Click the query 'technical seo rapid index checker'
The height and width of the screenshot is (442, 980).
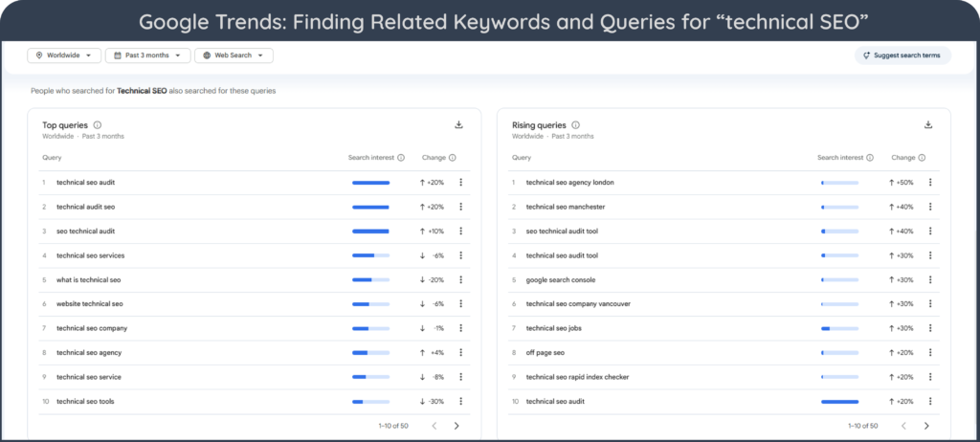[x=577, y=377]
